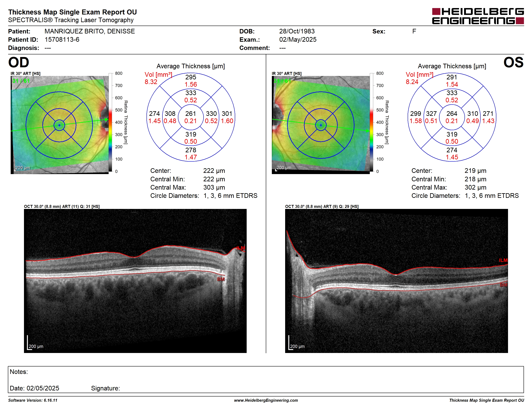Select OD outer right sector volume 1.60
This screenshot has height=411, width=532.
227,121
